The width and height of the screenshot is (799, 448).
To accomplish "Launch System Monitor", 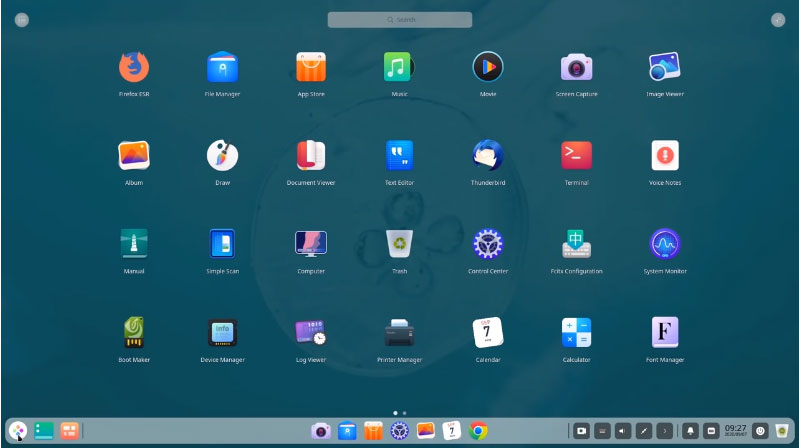I will pos(665,244).
